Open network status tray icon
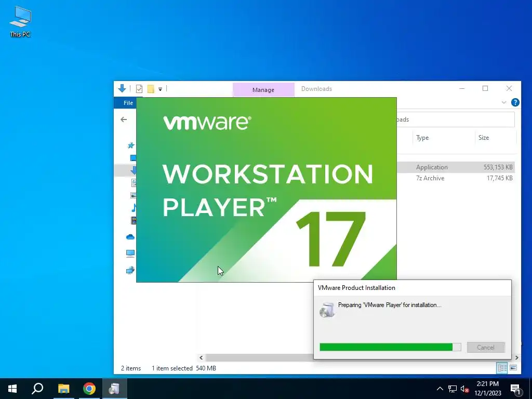 coord(453,389)
